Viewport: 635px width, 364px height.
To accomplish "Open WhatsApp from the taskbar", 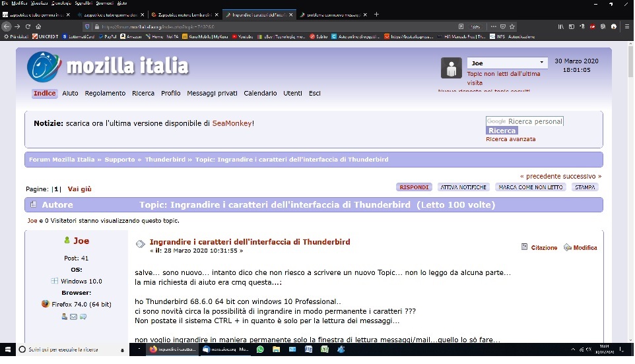I will coord(260,349).
